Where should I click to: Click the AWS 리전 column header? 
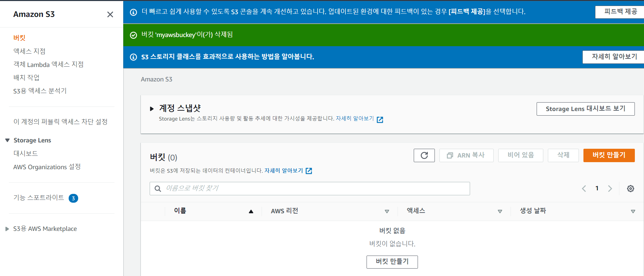click(x=285, y=211)
